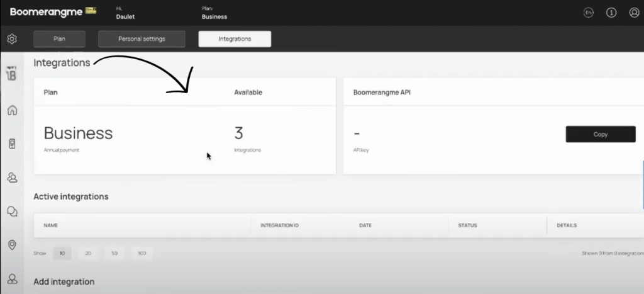644x294 pixels.
Task: Show 10 rows per page
Action: pyautogui.click(x=62, y=253)
